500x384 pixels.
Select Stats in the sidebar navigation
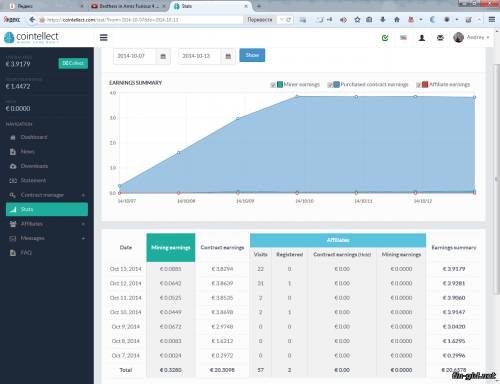(x=47, y=209)
